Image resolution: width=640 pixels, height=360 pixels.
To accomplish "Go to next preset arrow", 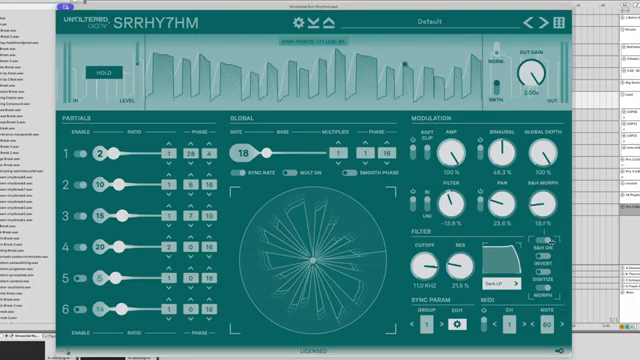I will 543,22.
